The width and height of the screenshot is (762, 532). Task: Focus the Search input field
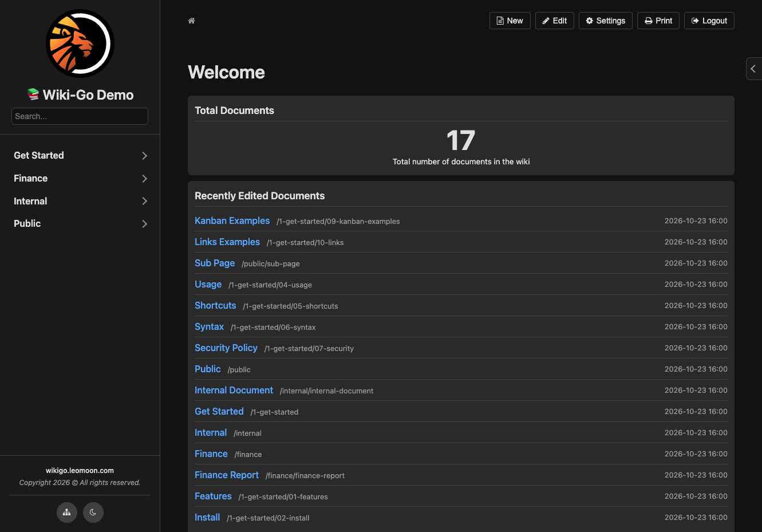point(80,116)
